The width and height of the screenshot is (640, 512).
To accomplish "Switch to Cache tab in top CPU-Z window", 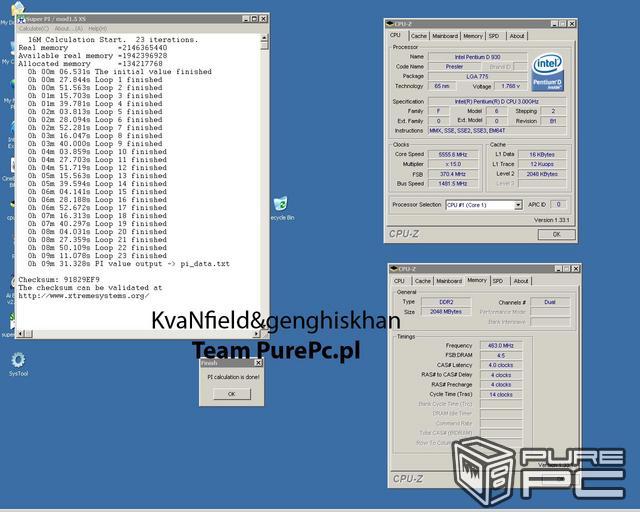I will coord(419,36).
